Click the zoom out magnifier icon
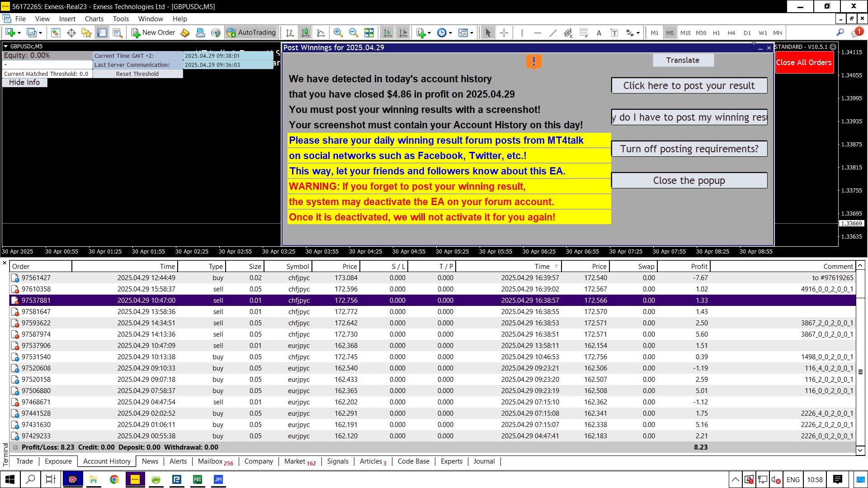Image resolution: width=868 pixels, height=488 pixels. click(x=354, y=33)
